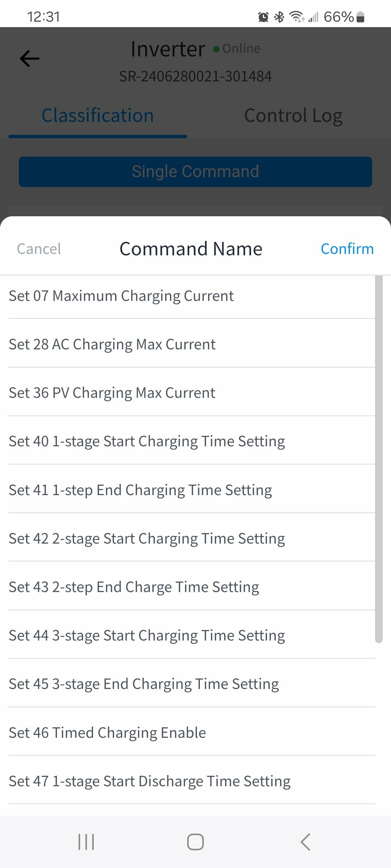The height and width of the screenshot is (868, 391).
Task: Tap the Android home button icon
Action: 195,842
